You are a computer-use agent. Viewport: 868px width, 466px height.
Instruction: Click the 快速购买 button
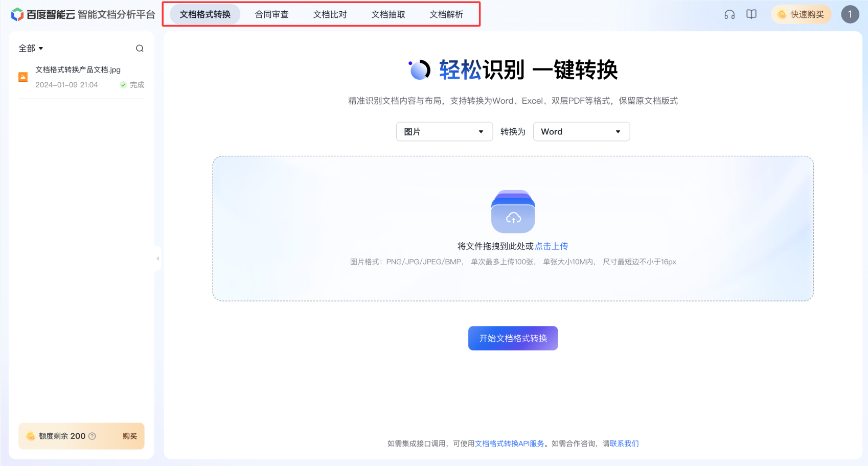click(801, 14)
